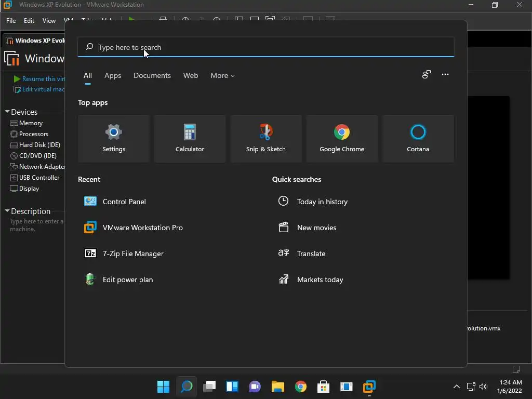This screenshot has height=399, width=532.
Task: Launch Google Chrome from Top apps
Action: 342,139
